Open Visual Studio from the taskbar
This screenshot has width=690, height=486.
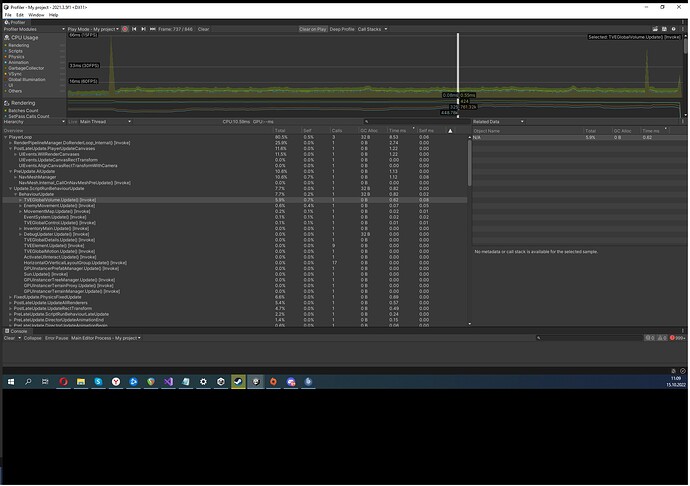[x=169, y=382]
